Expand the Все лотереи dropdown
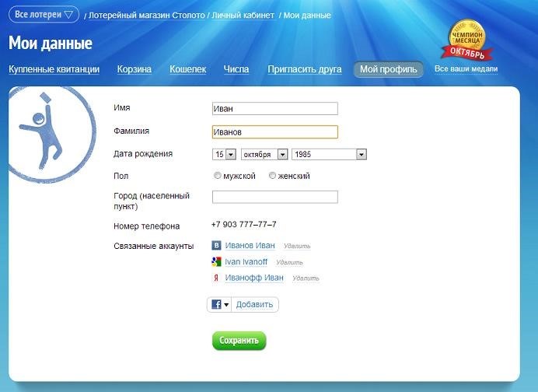This screenshot has height=392, width=538. tap(44, 15)
